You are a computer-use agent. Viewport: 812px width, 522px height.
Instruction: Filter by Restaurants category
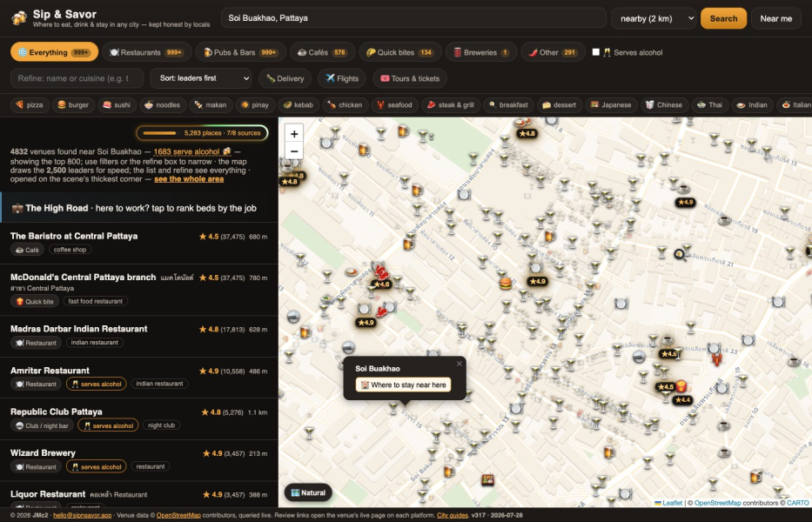pos(147,52)
